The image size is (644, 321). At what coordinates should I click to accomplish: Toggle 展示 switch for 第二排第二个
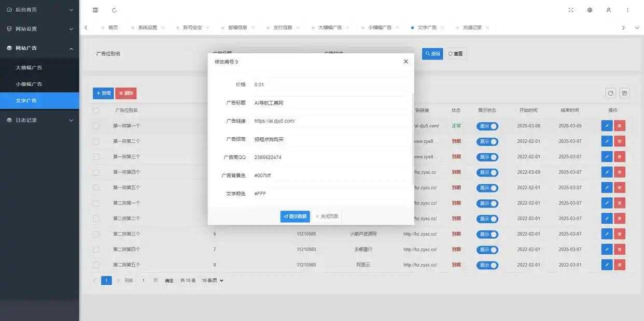pyautogui.click(x=487, y=218)
